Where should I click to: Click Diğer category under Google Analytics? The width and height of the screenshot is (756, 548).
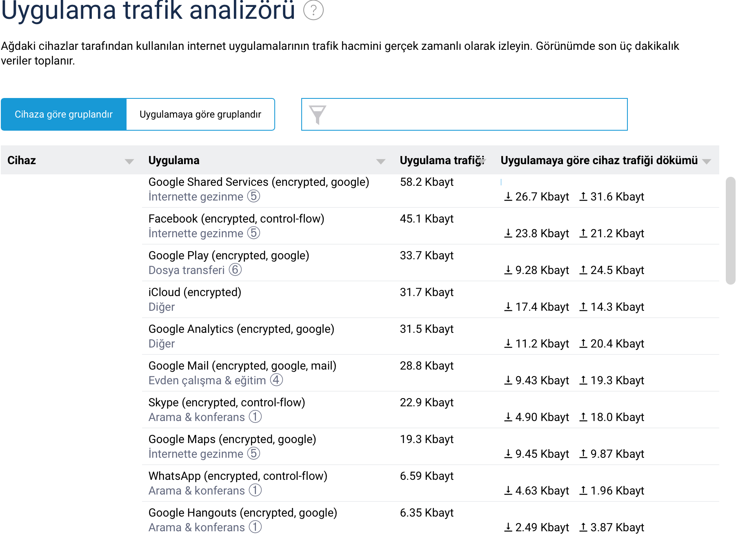coord(162,343)
